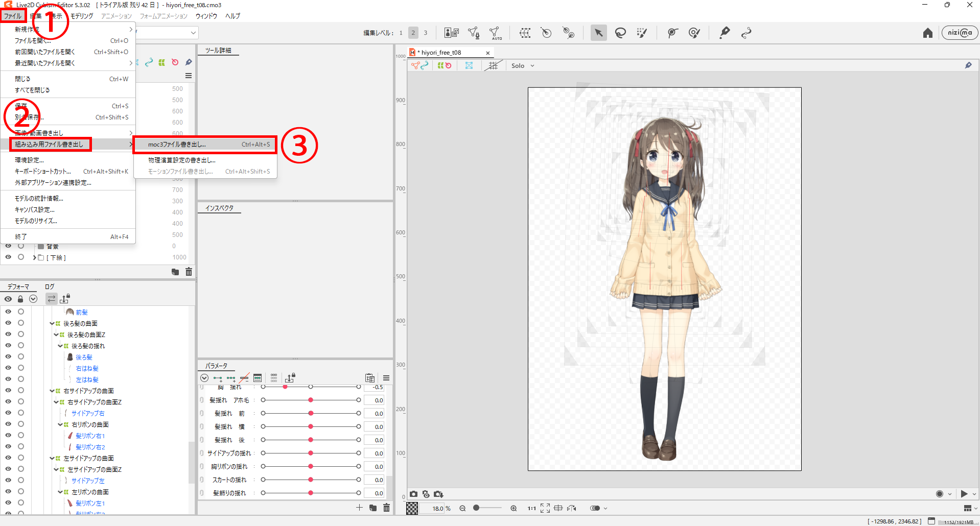Reset canvas zoom to 1:1
The width and height of the screenshot is (980, 526).
pos(532,508)
